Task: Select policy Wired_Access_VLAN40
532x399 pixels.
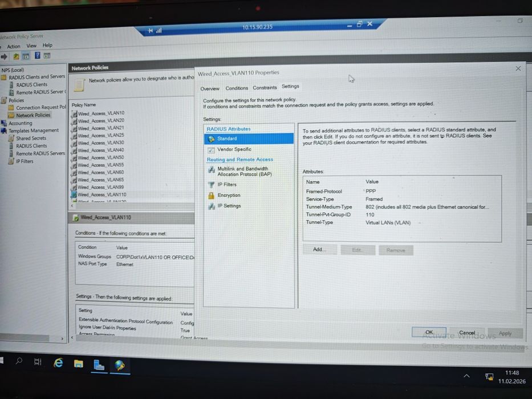Action: click(101, 150)
